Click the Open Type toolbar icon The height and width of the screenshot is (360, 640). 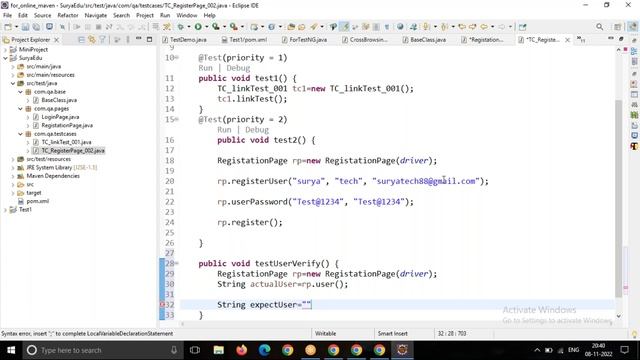(291, 27)
